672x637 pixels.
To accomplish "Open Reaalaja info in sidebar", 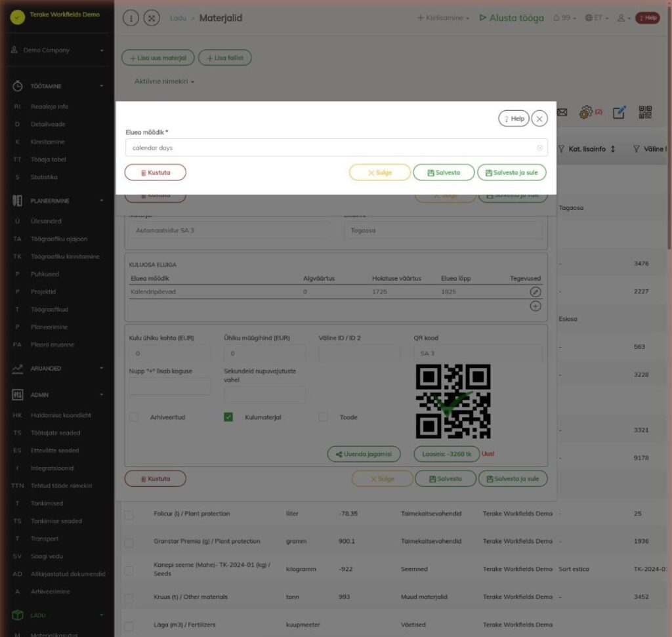I will [49, 107].
